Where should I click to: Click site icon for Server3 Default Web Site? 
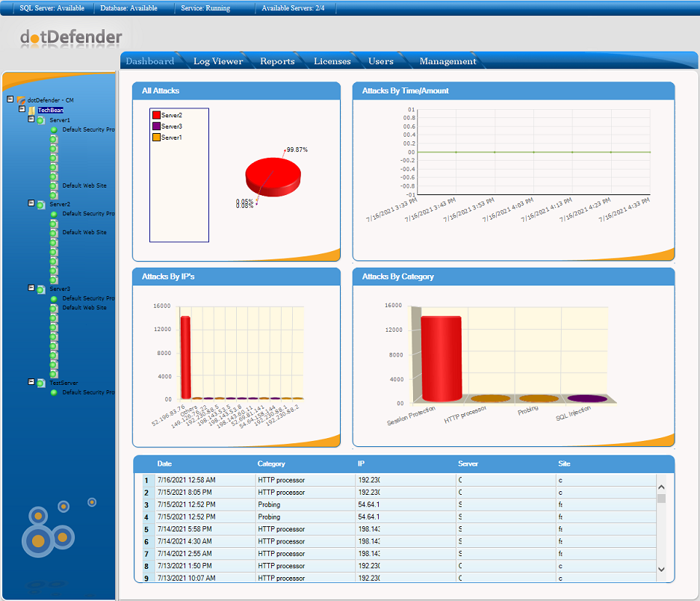click(54, 308)
